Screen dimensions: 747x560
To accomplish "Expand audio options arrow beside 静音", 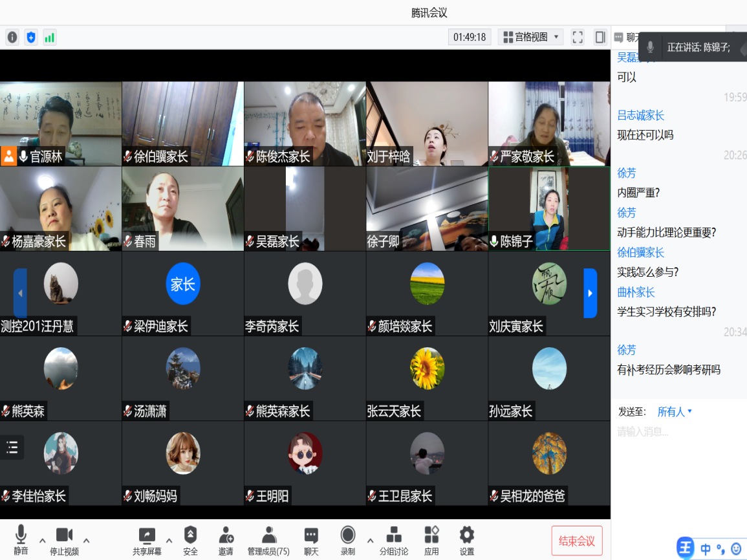I will click(x=43, y=541).
